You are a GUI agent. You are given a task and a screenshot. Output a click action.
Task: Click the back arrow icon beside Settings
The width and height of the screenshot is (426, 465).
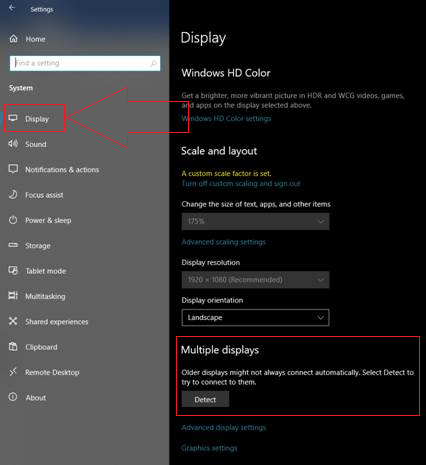(12, 8)
